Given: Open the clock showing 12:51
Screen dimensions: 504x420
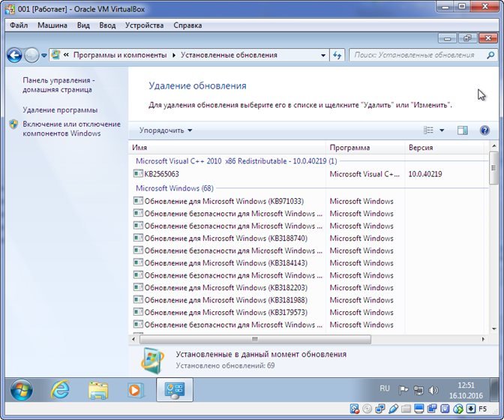Looking at the screenshot, I should click(466, 390).
